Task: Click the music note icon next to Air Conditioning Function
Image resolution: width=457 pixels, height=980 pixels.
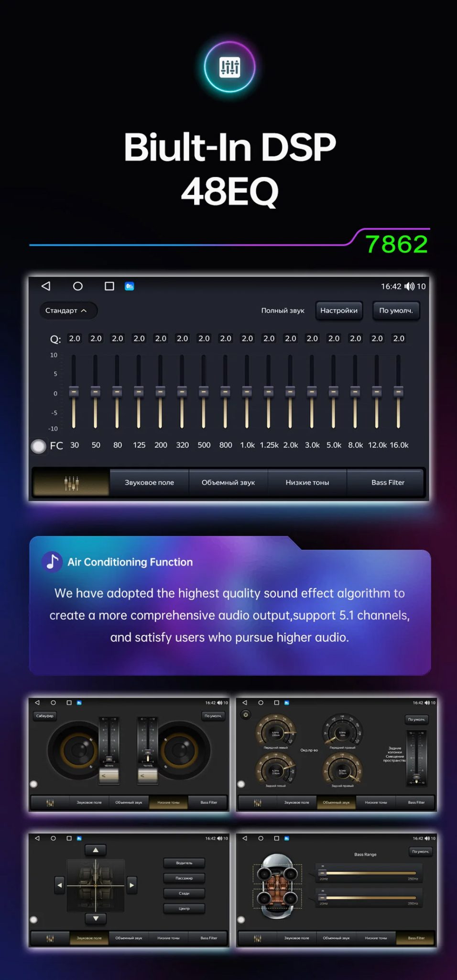Action: tap(52, 561)
